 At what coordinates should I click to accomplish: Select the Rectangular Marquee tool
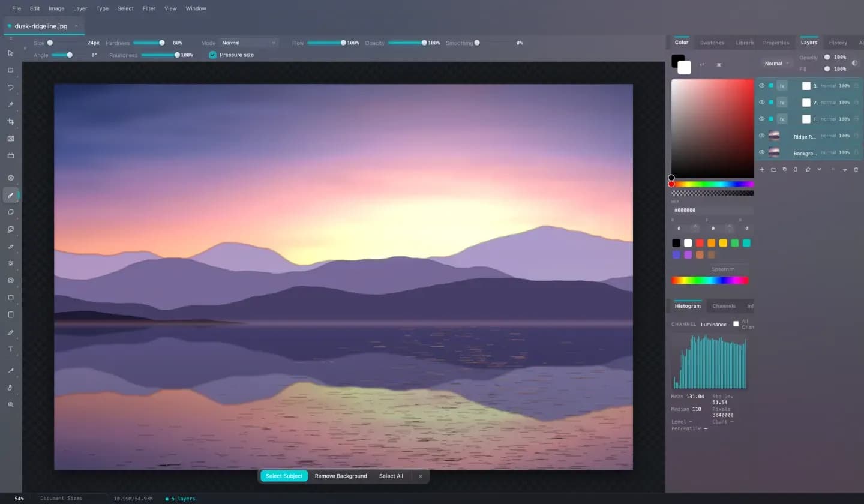10,70
